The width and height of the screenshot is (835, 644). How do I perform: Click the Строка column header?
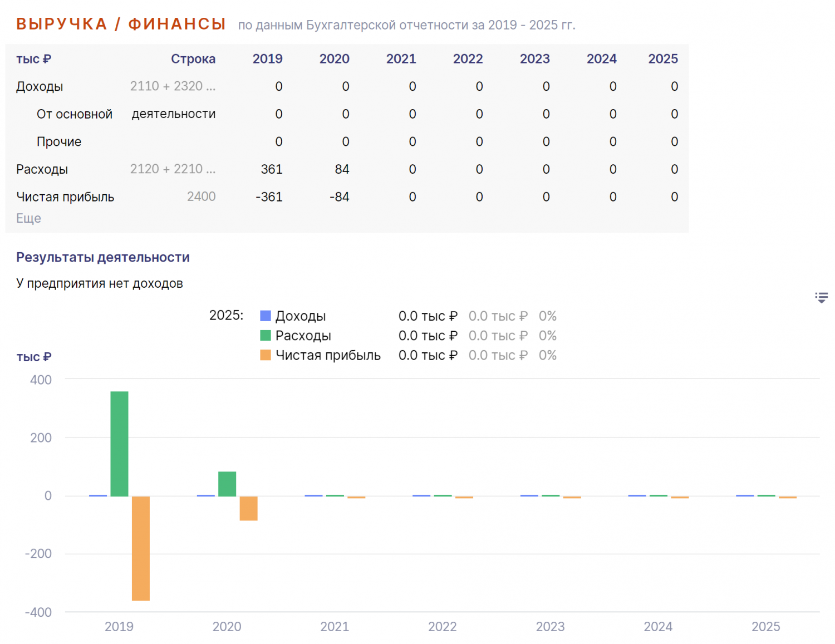[x=193, y=59]
